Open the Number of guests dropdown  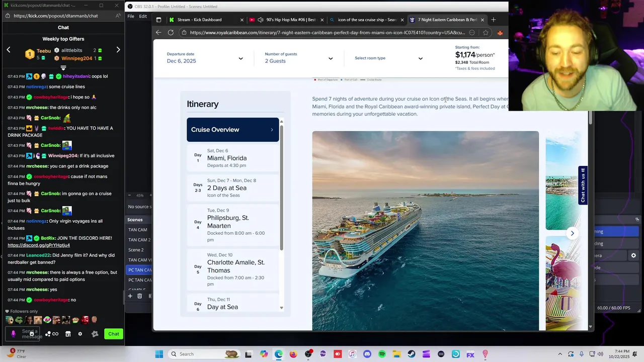coord(299,58)
